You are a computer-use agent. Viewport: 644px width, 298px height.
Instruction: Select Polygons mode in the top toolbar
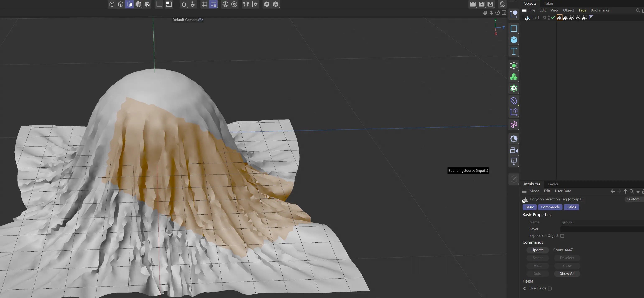click(x=129, y=4)
